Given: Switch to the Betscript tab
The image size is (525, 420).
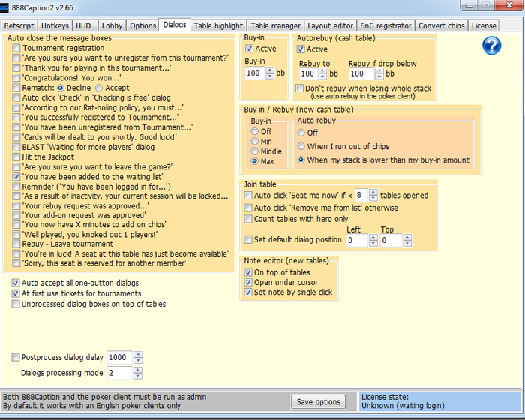Looking at the screenshot, I should 19,25.
